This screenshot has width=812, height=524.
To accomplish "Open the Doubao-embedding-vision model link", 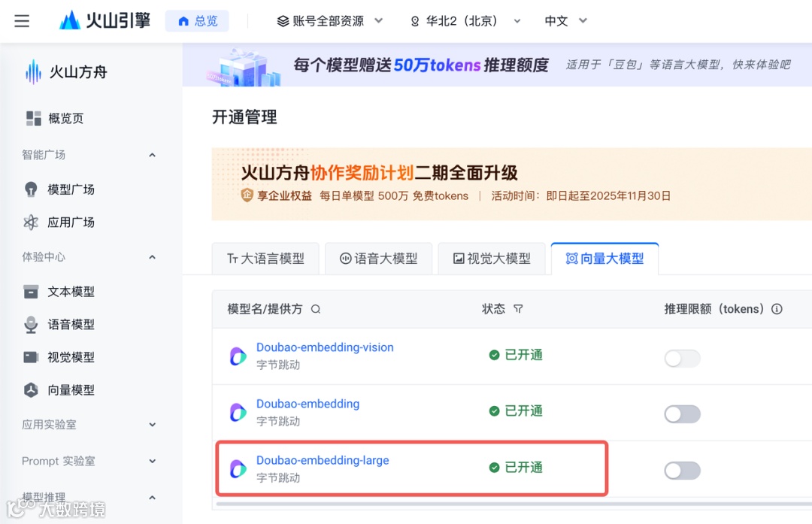I will point(325,347).
